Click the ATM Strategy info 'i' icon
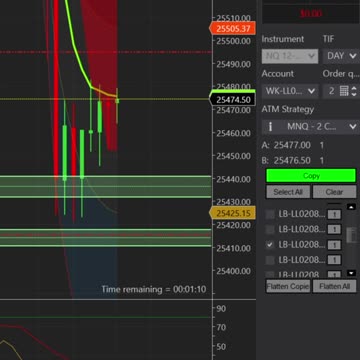This screenshot has width=360, height=360. point(270,127)
